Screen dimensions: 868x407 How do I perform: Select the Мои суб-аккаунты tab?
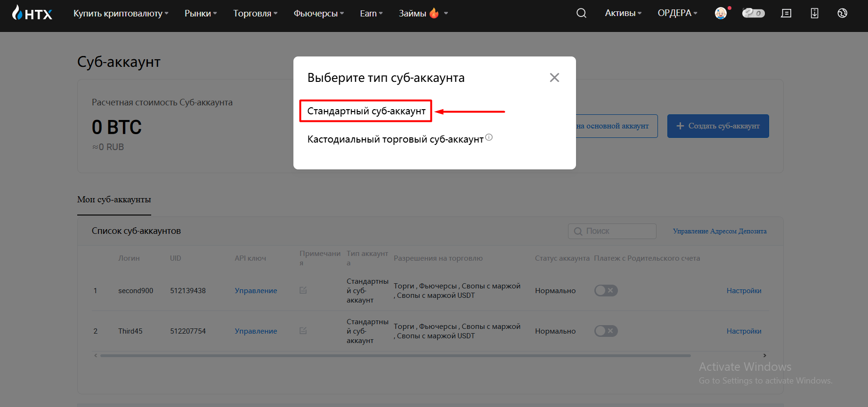[114, 200]
